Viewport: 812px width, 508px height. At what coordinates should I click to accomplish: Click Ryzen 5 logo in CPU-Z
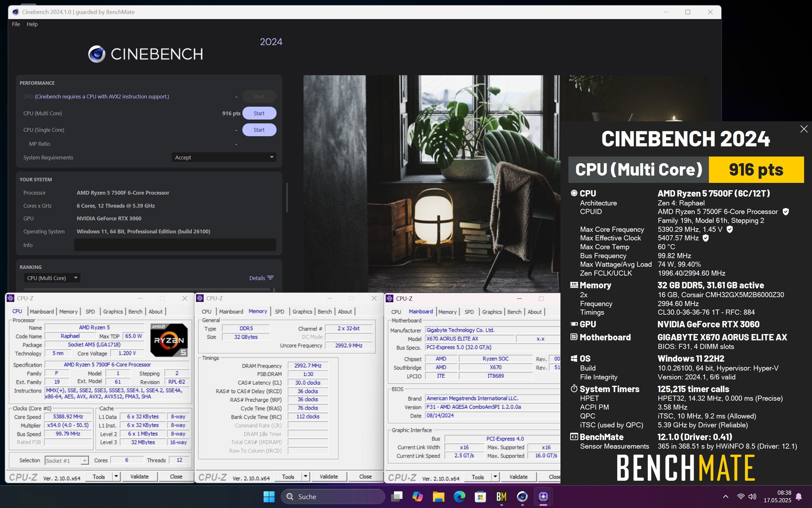tap(169, 340)
